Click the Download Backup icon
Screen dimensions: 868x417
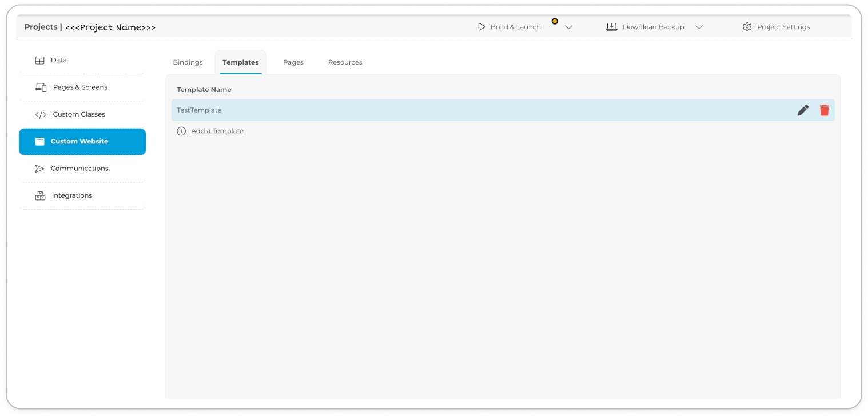pos(611,27)
